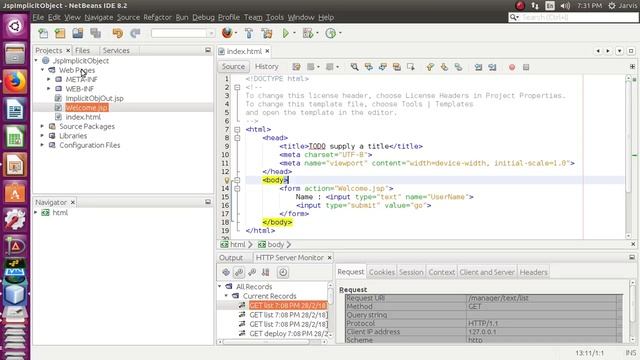Click Find Previous Occurrence icon
The image size is (640, 360).
369,67
